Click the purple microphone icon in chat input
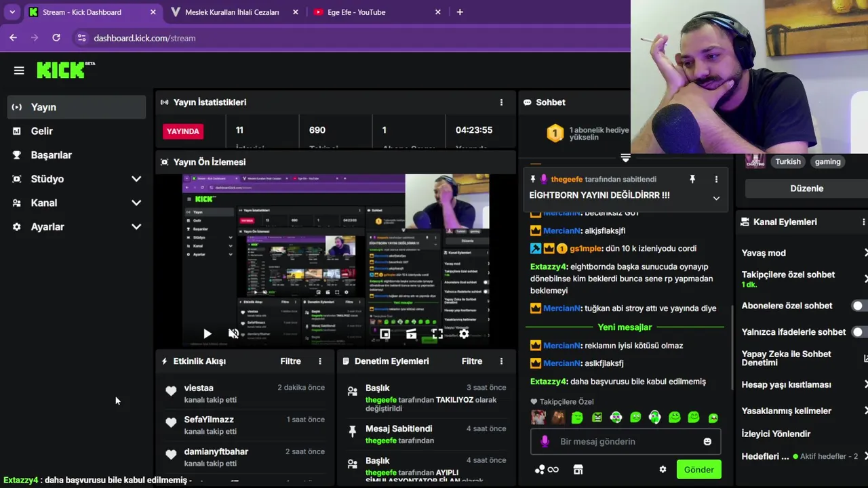The image size is (868, 488). [544, 441]
